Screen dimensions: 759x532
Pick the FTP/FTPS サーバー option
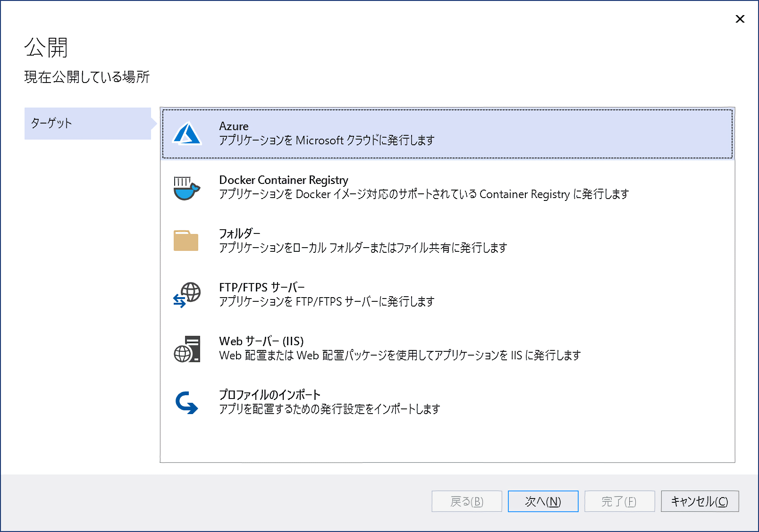[x=261, y=287]
